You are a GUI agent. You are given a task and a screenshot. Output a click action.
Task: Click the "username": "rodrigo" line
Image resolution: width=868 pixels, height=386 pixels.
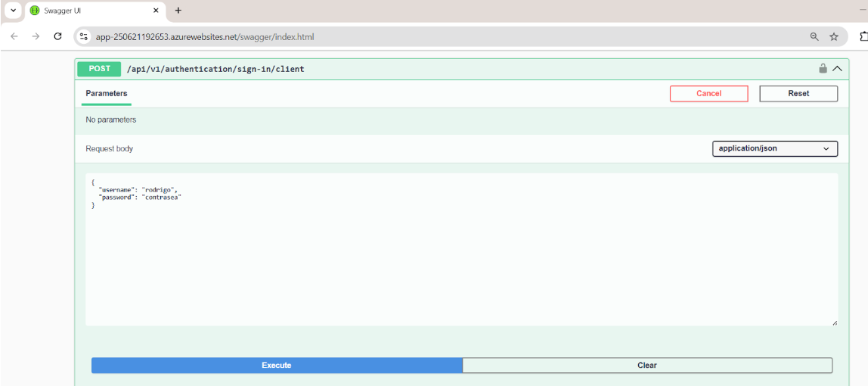click(x=138, y=189)
